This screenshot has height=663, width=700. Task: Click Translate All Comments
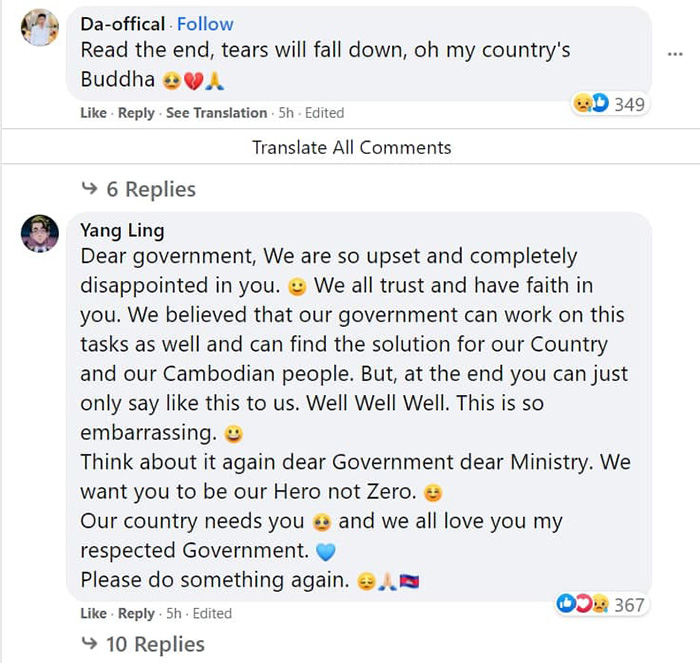click(351, 147)
